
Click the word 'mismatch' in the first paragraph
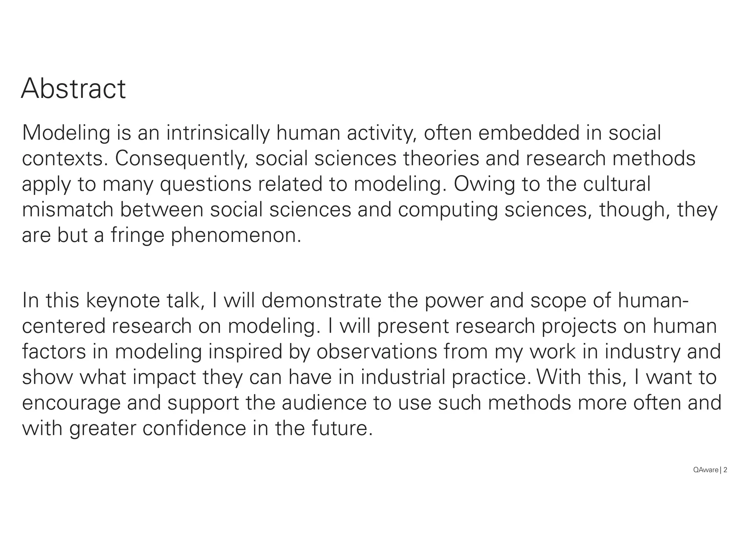(68, 209)
